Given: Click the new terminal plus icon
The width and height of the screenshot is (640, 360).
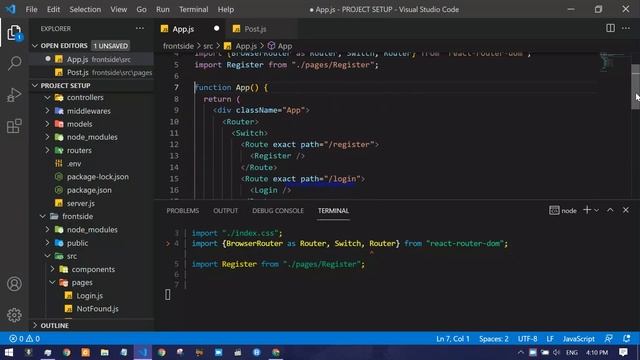Looking at the screenshot, I should tap(587, 210).
